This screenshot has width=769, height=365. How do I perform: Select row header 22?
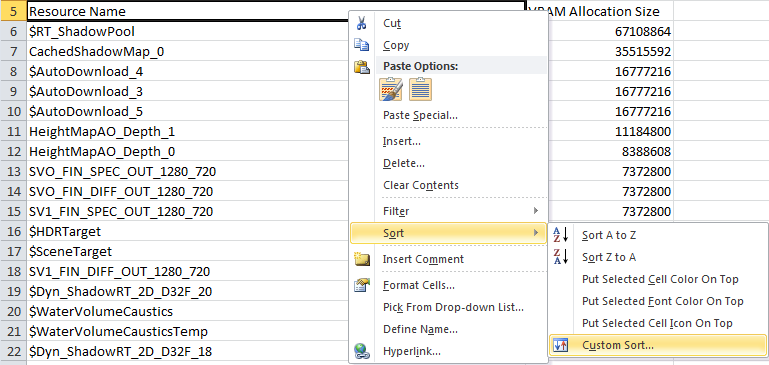coord(13,351)
